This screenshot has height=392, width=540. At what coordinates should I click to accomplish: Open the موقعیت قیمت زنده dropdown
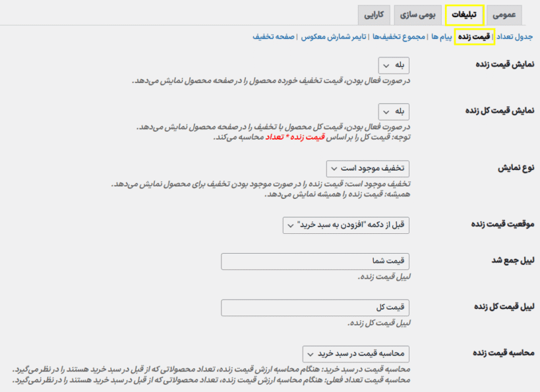coord(346,225)
